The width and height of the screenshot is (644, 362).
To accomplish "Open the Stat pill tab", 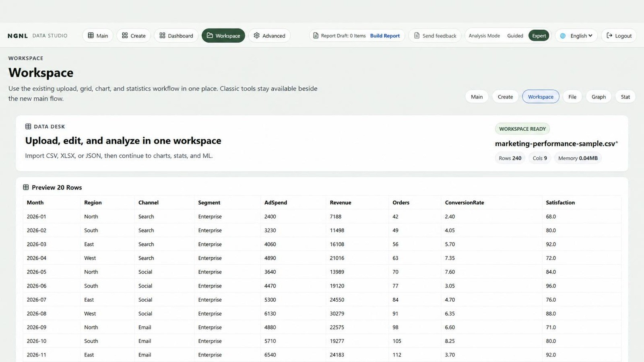I will coord(625,97).
